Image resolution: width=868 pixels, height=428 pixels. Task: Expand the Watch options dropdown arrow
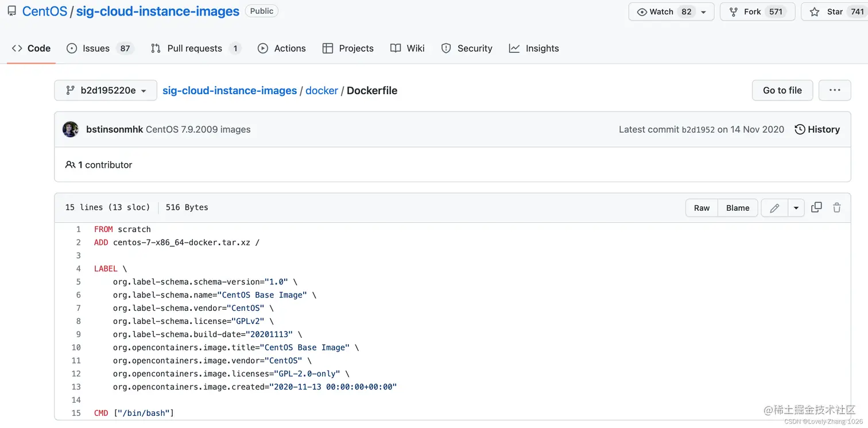click(x=704, y=12)
